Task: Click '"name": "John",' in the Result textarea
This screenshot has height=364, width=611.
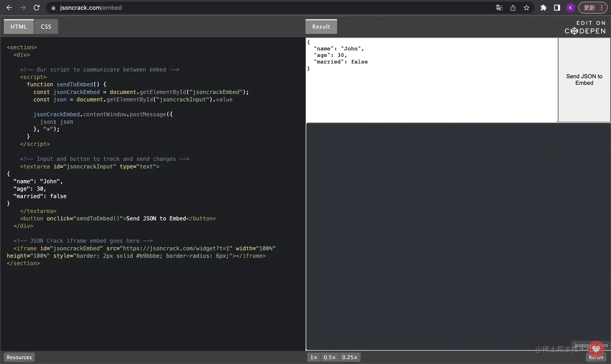Action: click(339, 49)
